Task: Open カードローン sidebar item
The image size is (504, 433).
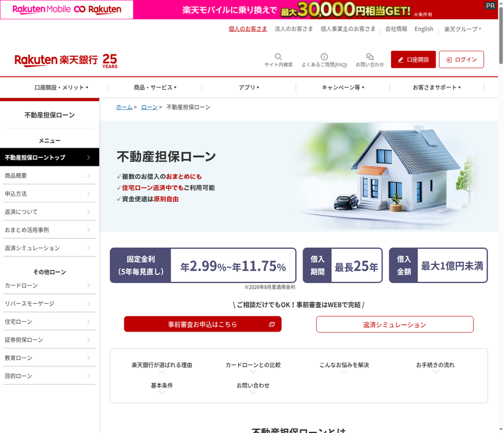Action: tap(50, 285)
